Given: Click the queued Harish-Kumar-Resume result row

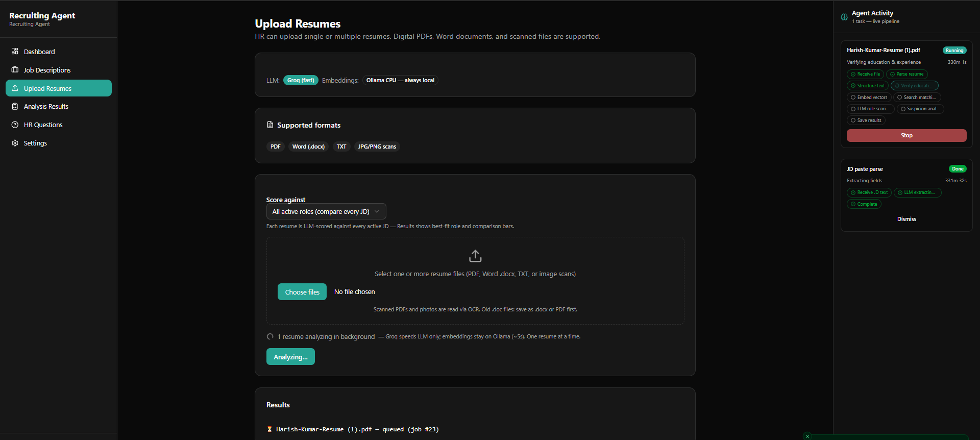Looking at the screenshot, I should (x=353, y=429).
